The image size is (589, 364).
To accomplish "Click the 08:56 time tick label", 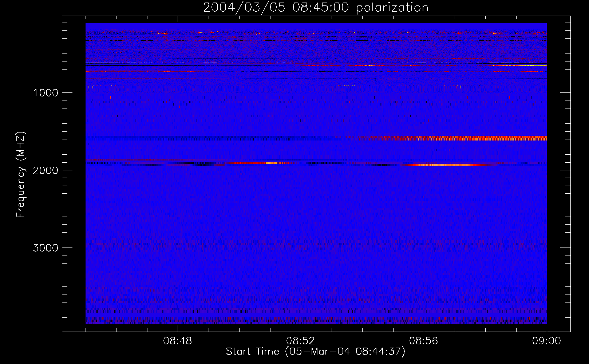I will click(x=424, y=341).
